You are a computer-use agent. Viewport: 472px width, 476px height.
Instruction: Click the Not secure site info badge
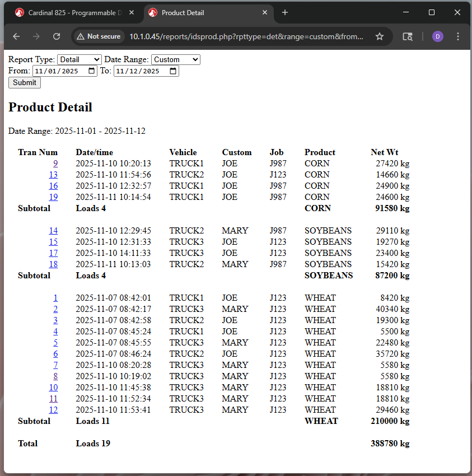pyautogui.click(x=99, y=36)
